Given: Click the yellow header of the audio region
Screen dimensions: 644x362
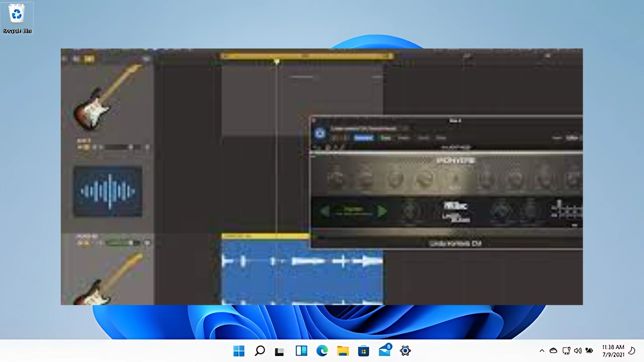Looking at the screenshot, I should pyautogui.click(x=266, y=236).
